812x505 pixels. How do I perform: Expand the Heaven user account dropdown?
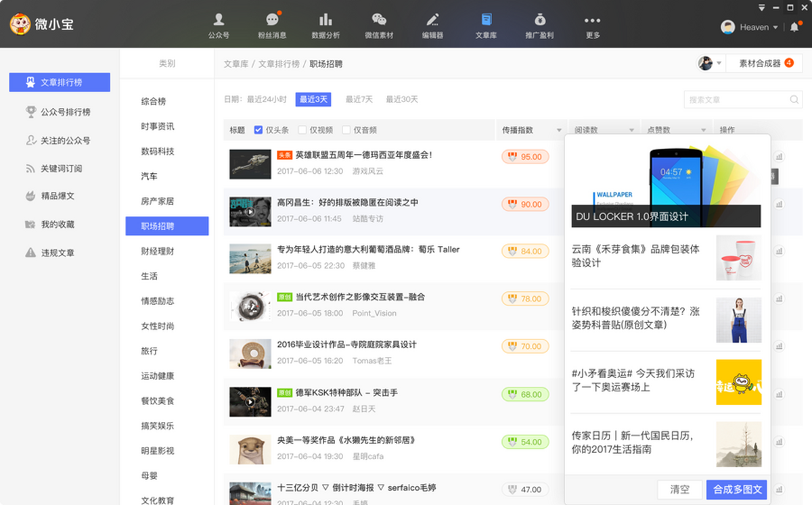pyautogui.click(x=775, y=28)
